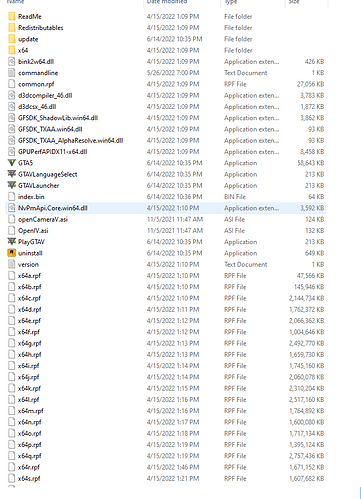Click the GFSDK_TXAA.win64.dll file icon

pos(12,129)
